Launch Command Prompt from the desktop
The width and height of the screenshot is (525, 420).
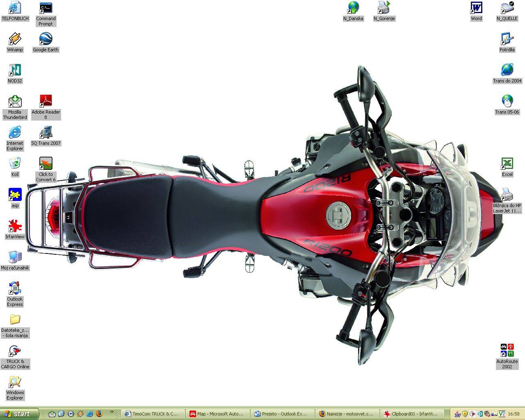[x=46, y=14]
